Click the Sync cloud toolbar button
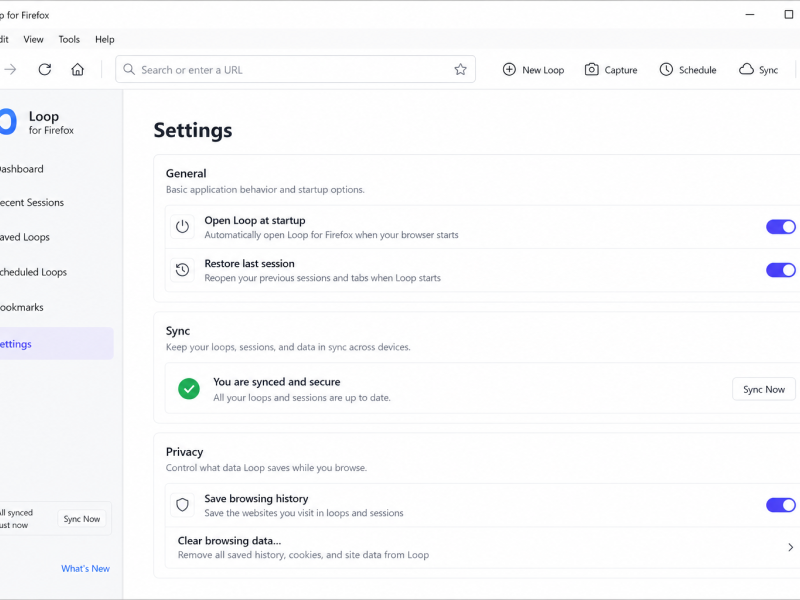 [x=758, y=69]
